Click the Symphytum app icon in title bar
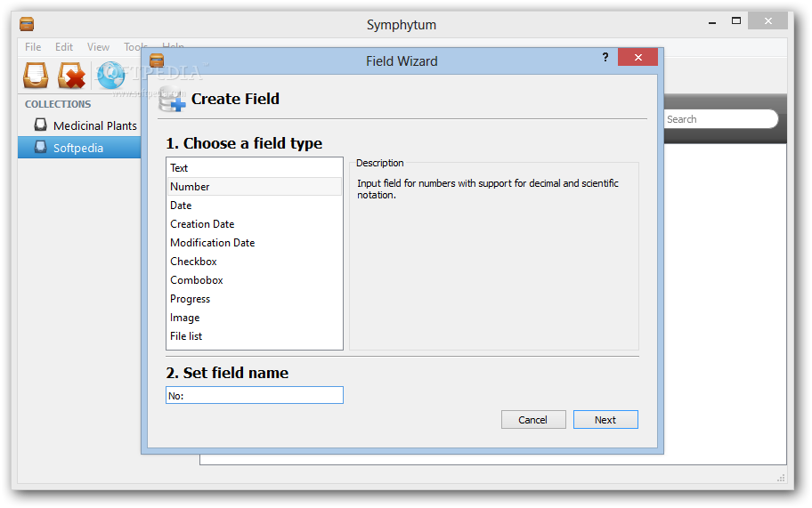Image resolution: width=812 pixels, height=508 pixels. pos(27,24)
